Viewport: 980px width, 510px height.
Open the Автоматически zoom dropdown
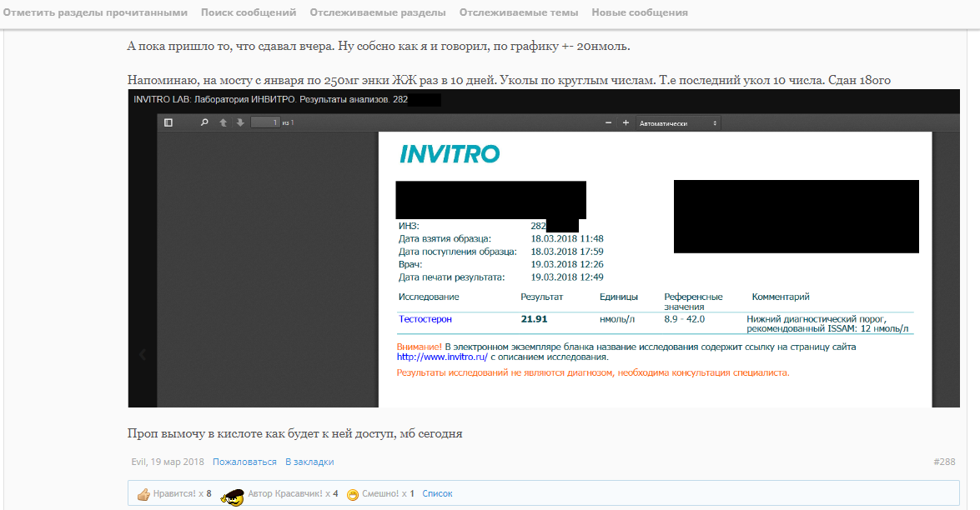677,122
